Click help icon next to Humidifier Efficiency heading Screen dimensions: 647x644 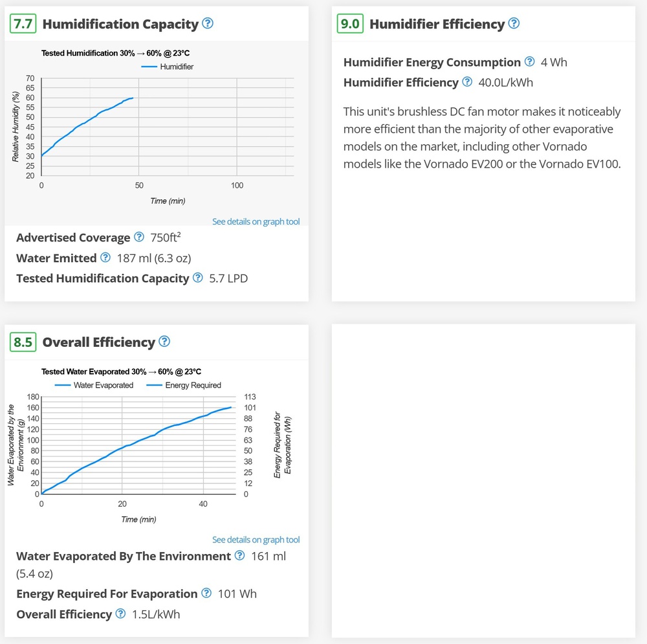point(514,23)
